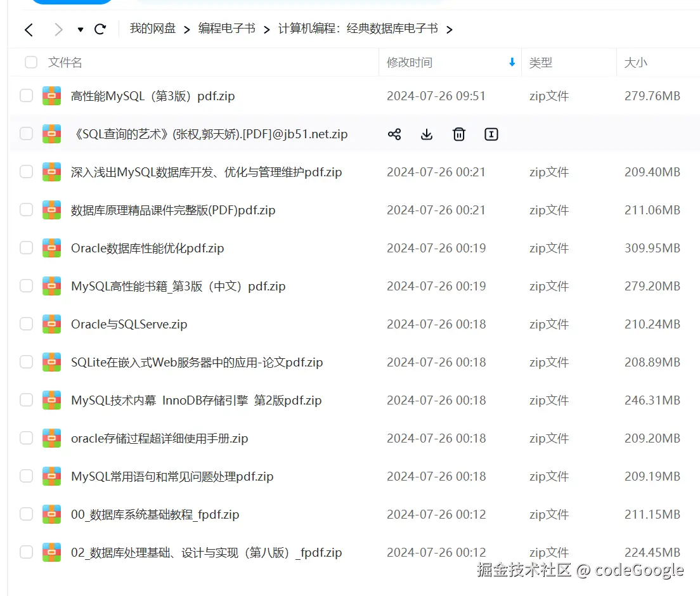700x596 pixels.
Task: Sort by 修改时间 column header
Action: [410, 63]
